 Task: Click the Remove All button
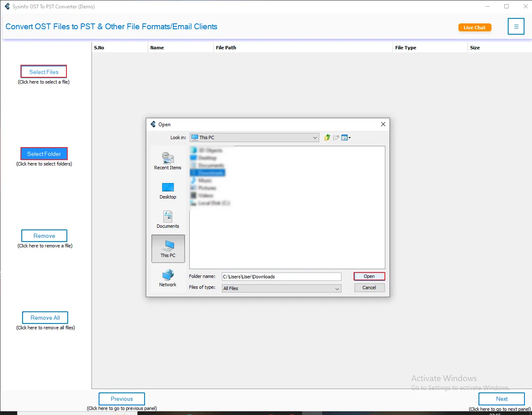[45, 318]
